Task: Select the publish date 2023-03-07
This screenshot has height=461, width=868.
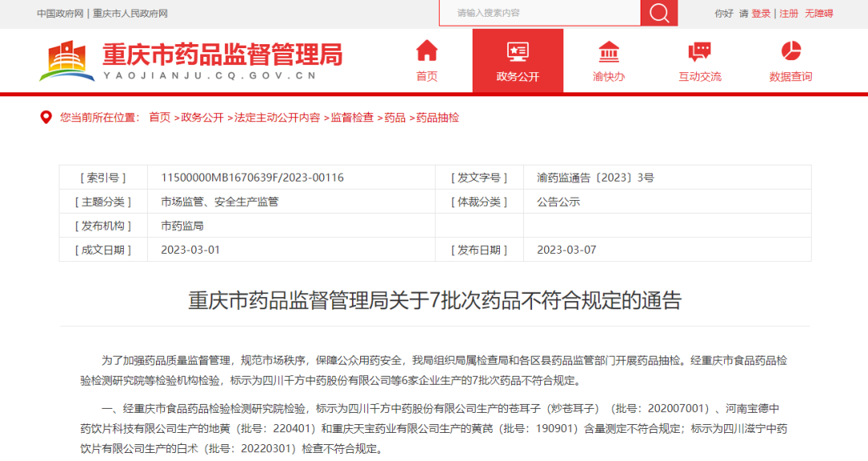Action: point(567,250)
